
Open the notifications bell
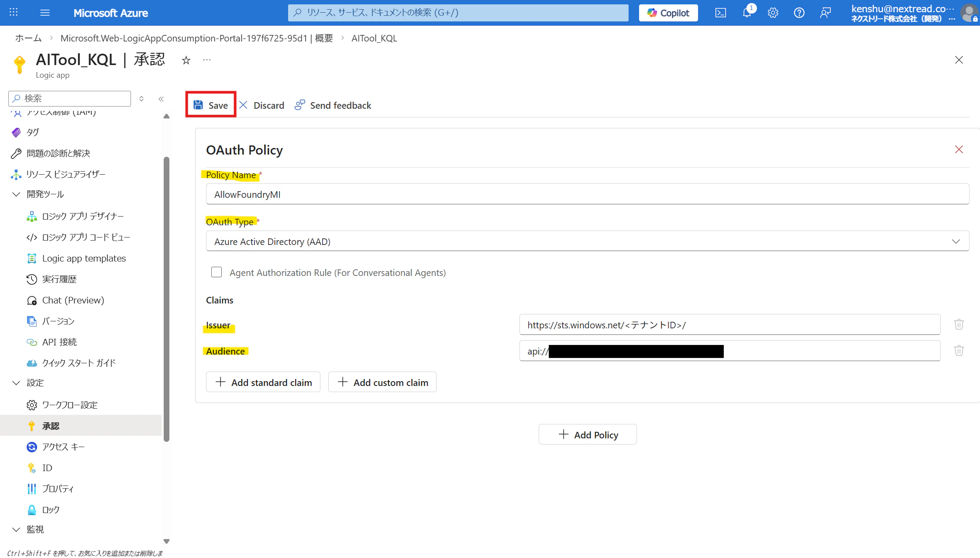point(747,13)
